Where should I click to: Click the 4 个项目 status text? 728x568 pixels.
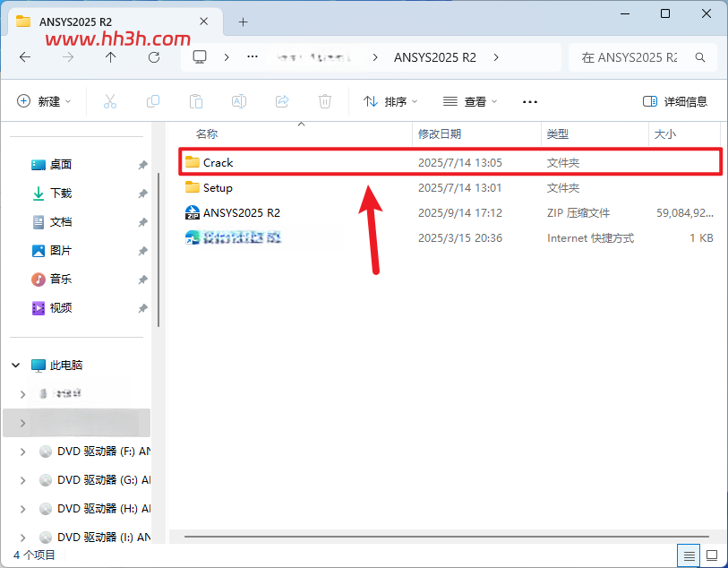[34, 555]
